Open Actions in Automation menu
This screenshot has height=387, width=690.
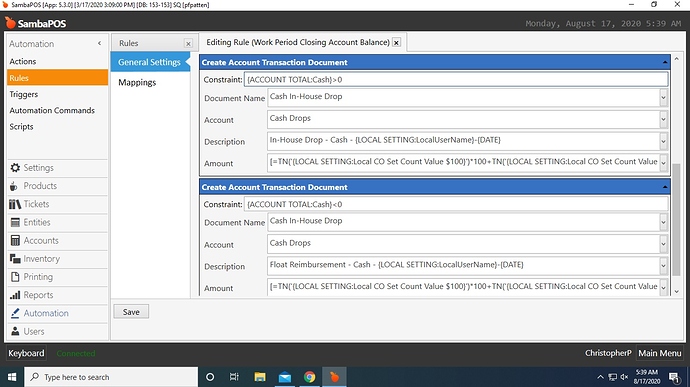[22, 61]
